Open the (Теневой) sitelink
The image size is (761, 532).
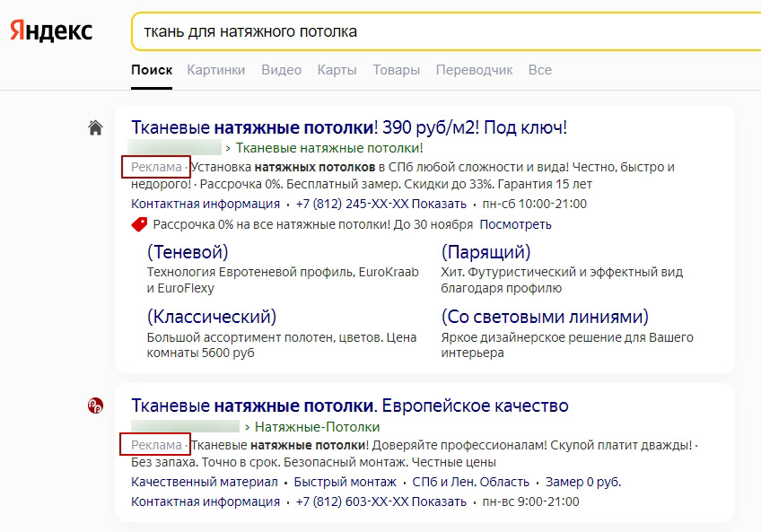pyautogui.click(x=188, y=252)
